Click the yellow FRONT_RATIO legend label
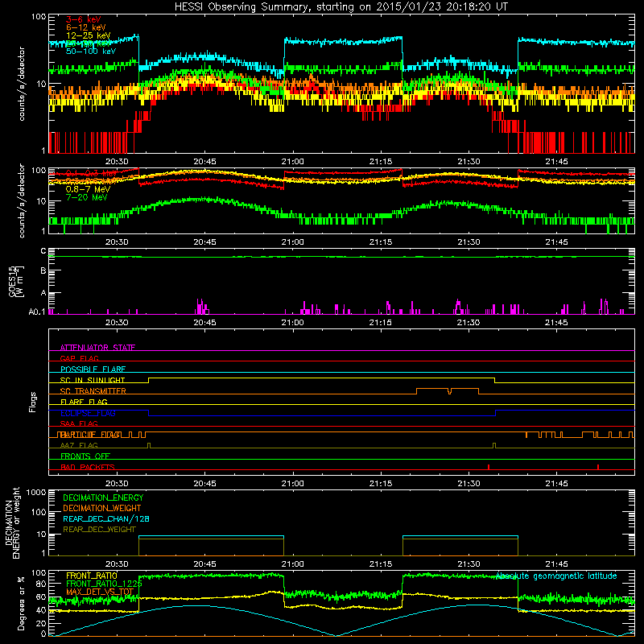Screen dimensions: 644x644 (92, 576)
